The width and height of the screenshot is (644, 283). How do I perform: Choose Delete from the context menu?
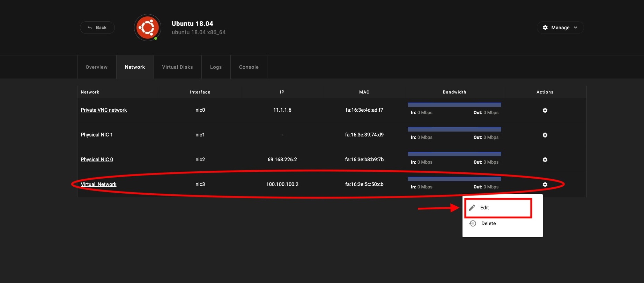coord(502,223)
